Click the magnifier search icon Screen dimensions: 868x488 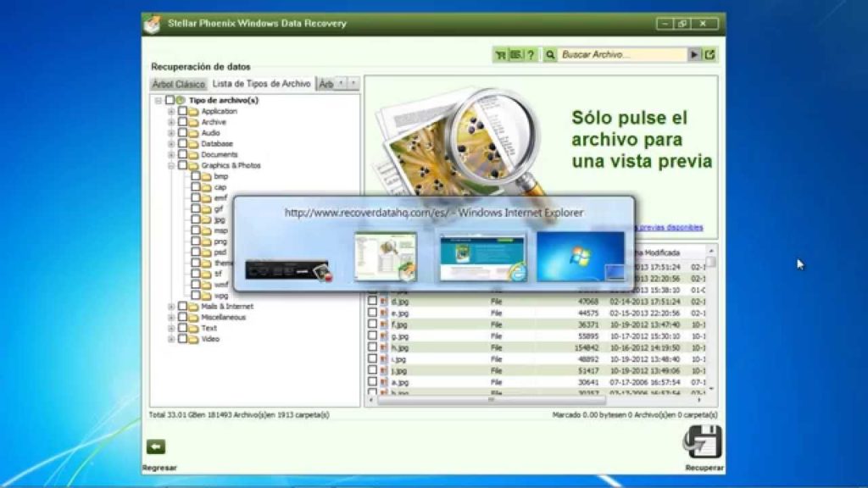551,55
